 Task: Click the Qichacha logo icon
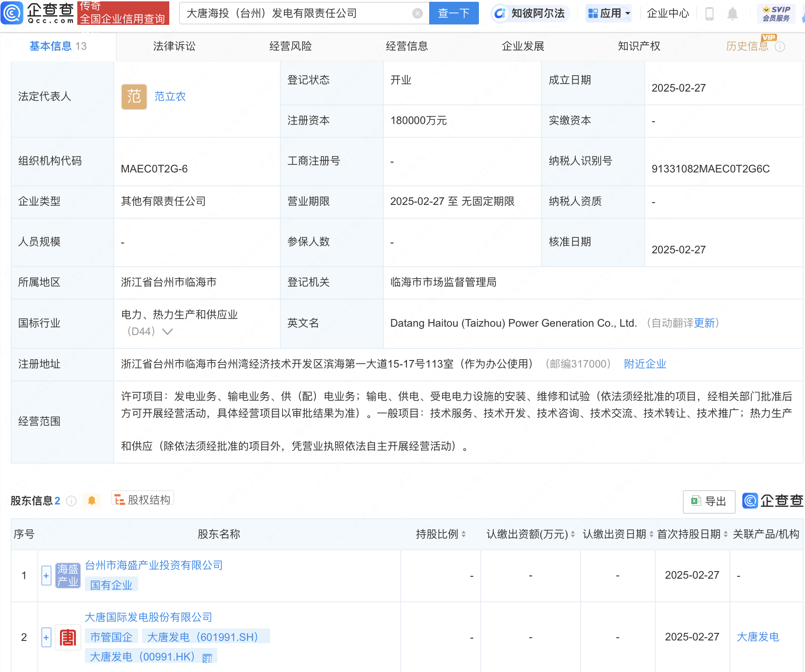[12, 13]
